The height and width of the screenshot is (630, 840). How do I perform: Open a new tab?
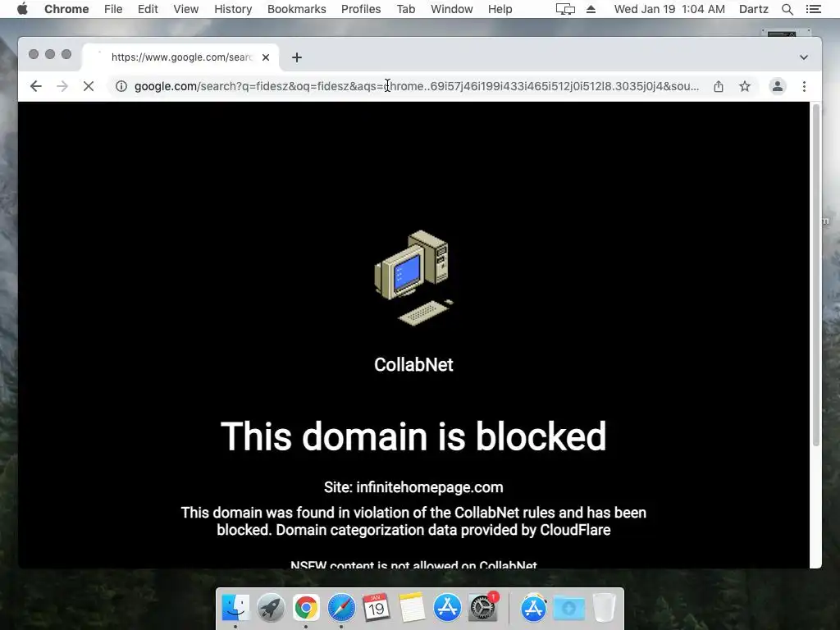(297, 57)
